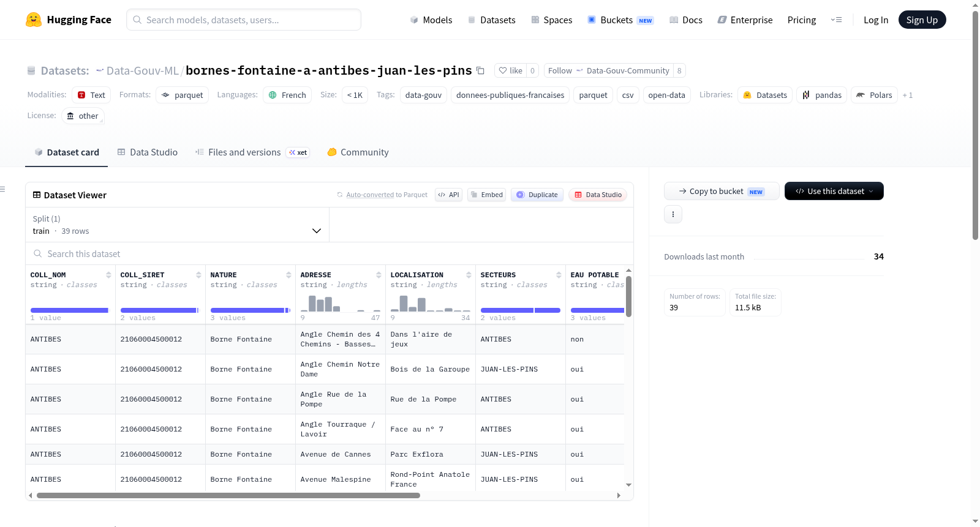The image size is (980, 527).
Task: Click the search magnifier icon in the dataset search
Action: [x=38, y=253]
